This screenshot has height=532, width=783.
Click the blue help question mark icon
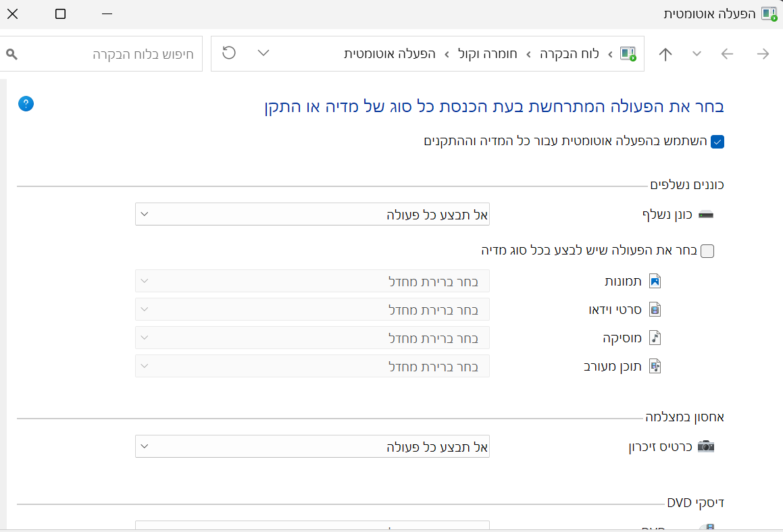pos(26,104)
